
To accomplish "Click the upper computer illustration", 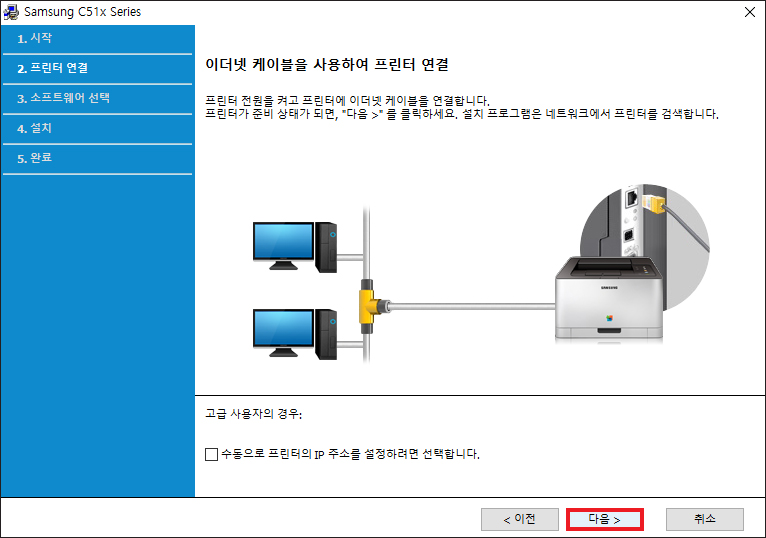I will [295, 247].
